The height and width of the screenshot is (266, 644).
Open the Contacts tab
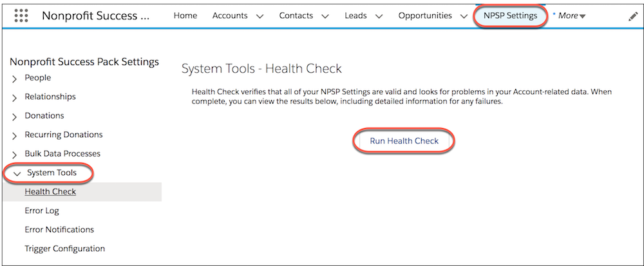296,15
